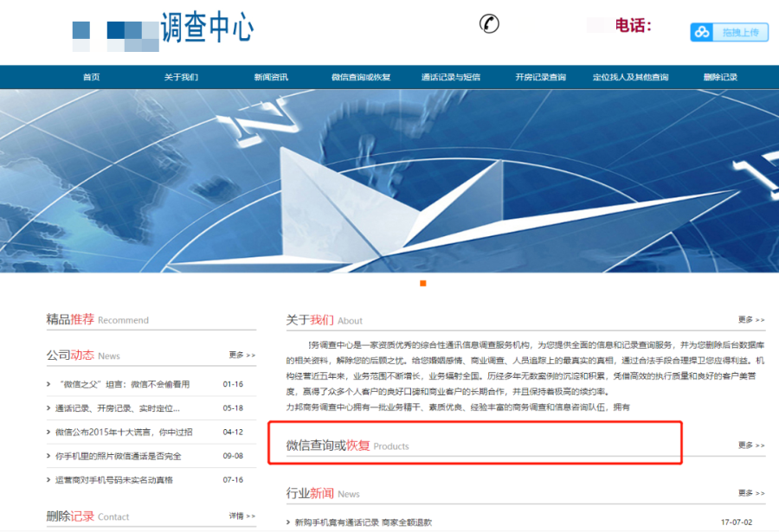Open the 删除记录 navigation item
Viewport: 779px width, 532px height.
[720, 77]
